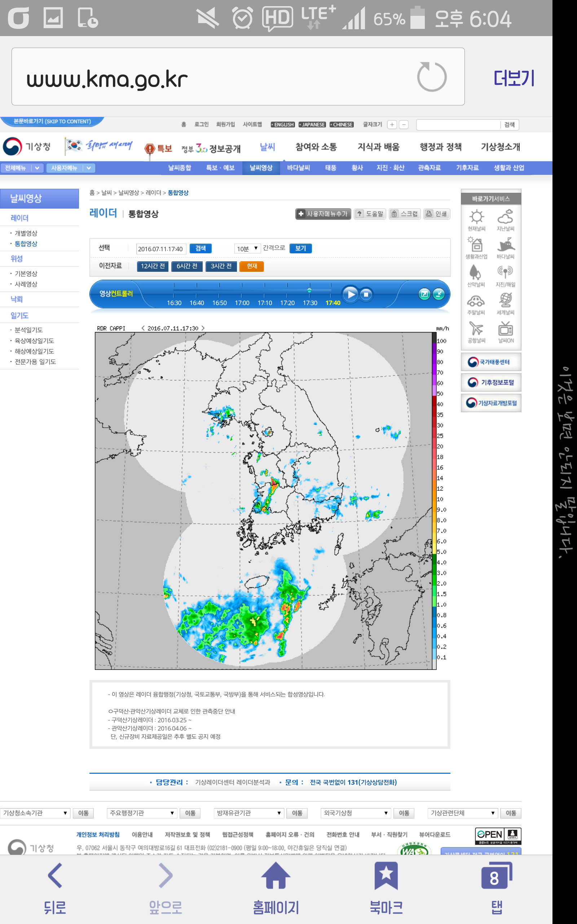This screenshot has height=924, width=577.
Task: Select the 태풍 submenu tab
Action: click(330, 167)
